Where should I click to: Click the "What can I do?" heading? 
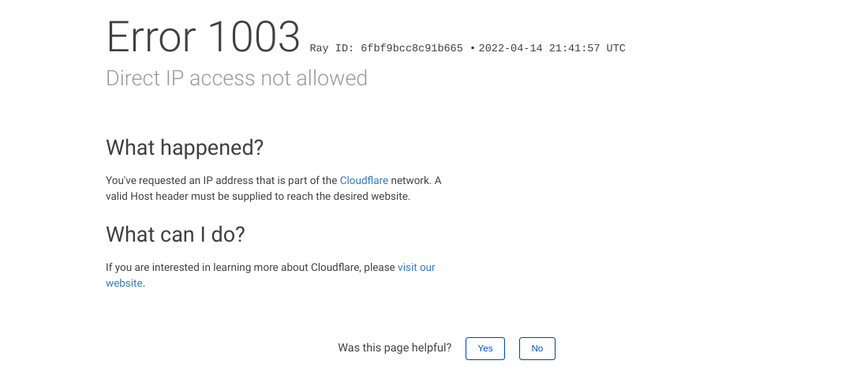[x=175, y=235]
